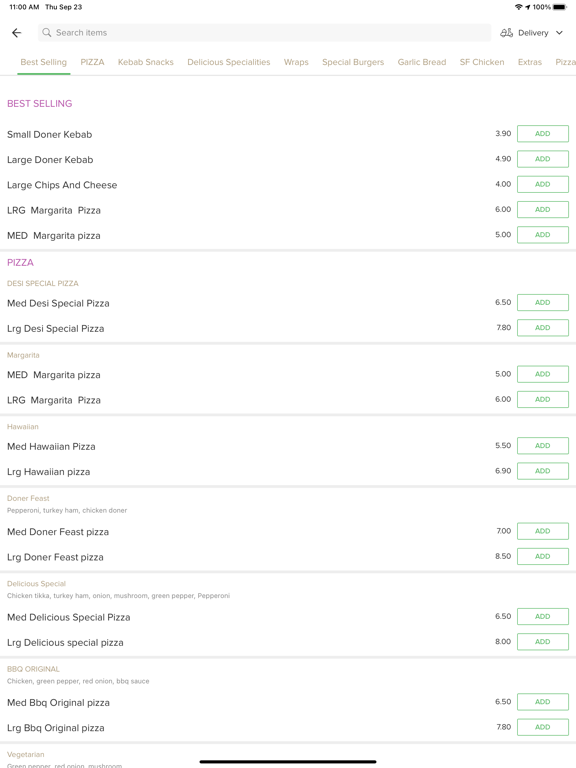576x768 pixels.
Task: Switch to the PIZZA tab
Action: pos(93,62)
